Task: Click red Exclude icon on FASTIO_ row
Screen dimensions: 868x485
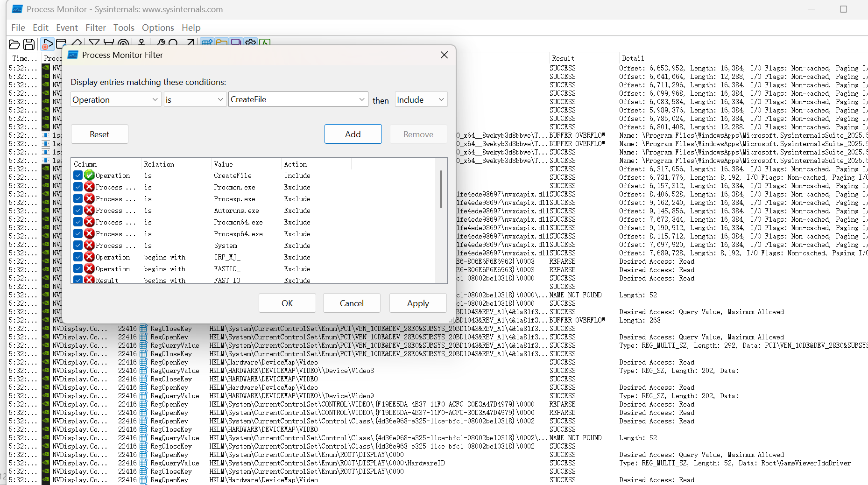Action: 90,269
